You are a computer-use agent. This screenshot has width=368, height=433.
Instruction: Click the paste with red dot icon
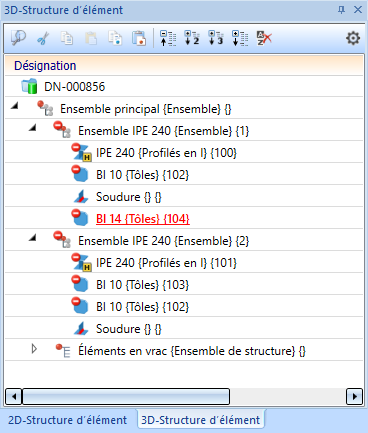click(139, 38)
